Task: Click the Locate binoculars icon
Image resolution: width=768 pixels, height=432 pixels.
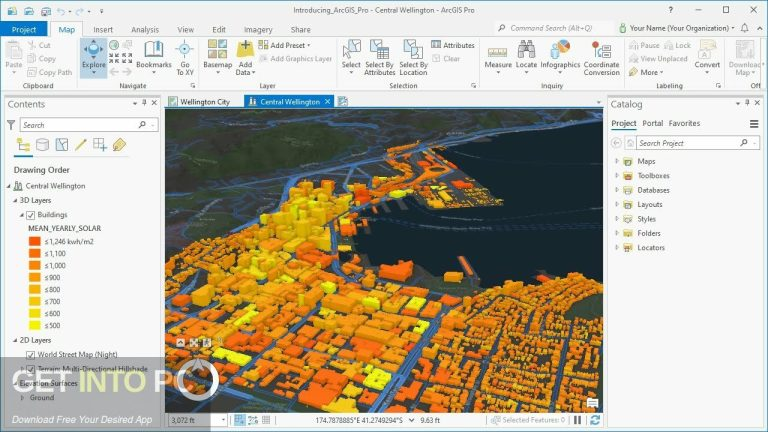Action: [x=526, y=49]
